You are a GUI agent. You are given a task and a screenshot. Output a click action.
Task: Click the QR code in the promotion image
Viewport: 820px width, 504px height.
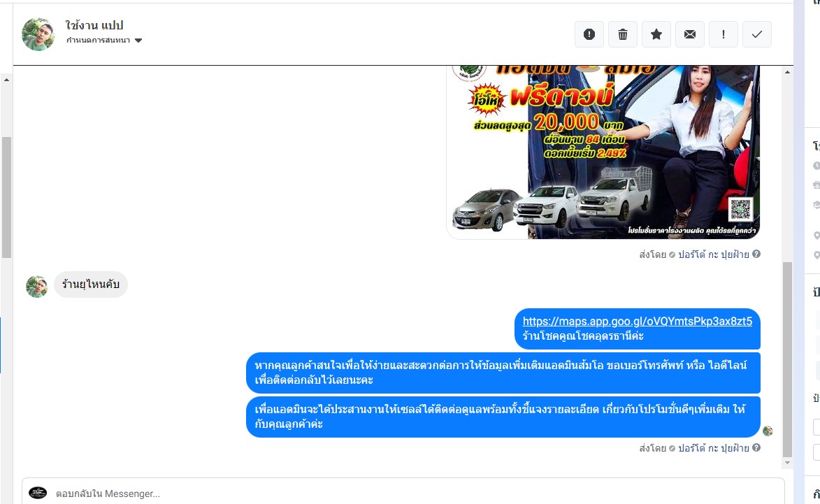pyautogui.click(x=740, y=209)
